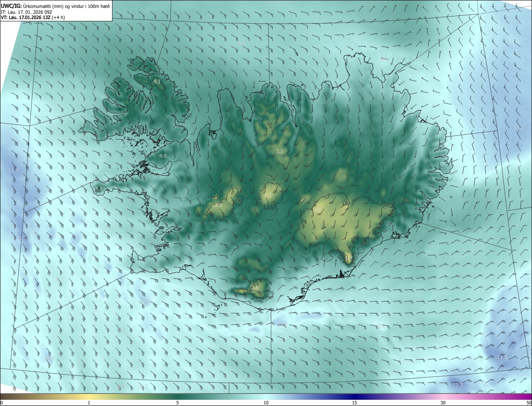Click the 0 tick on the color scale

pos(2,403)
